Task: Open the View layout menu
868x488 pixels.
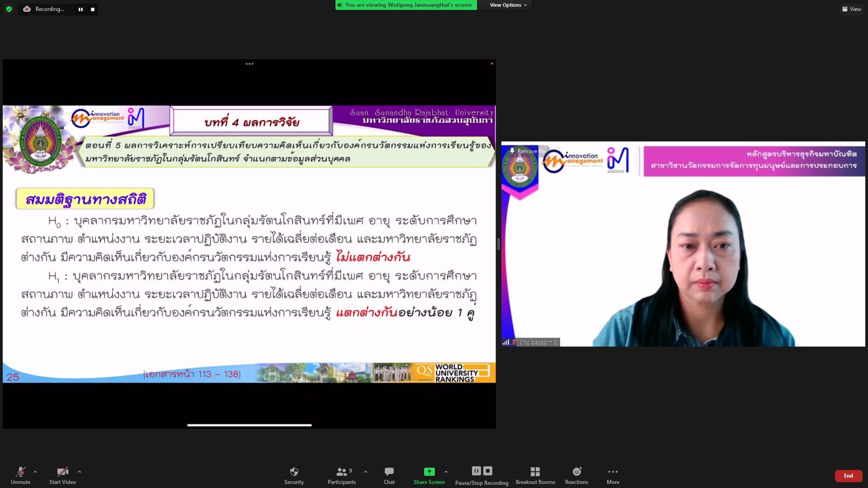Action: (851, 9)
